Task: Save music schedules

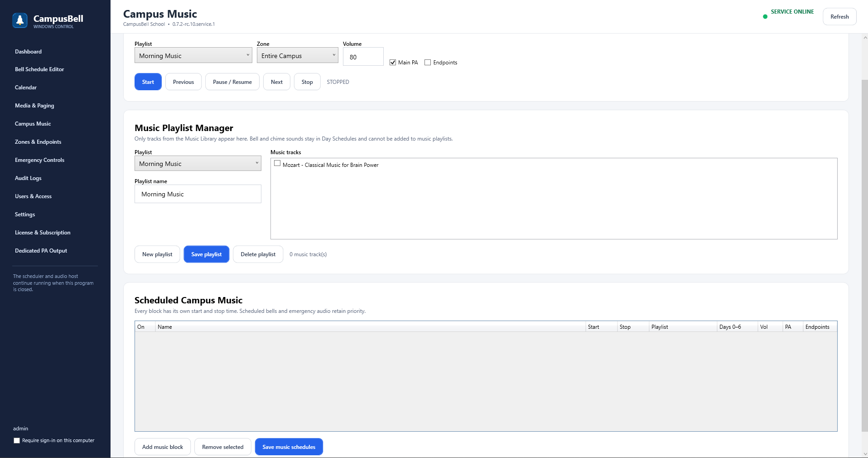Action: pos(289,447)
